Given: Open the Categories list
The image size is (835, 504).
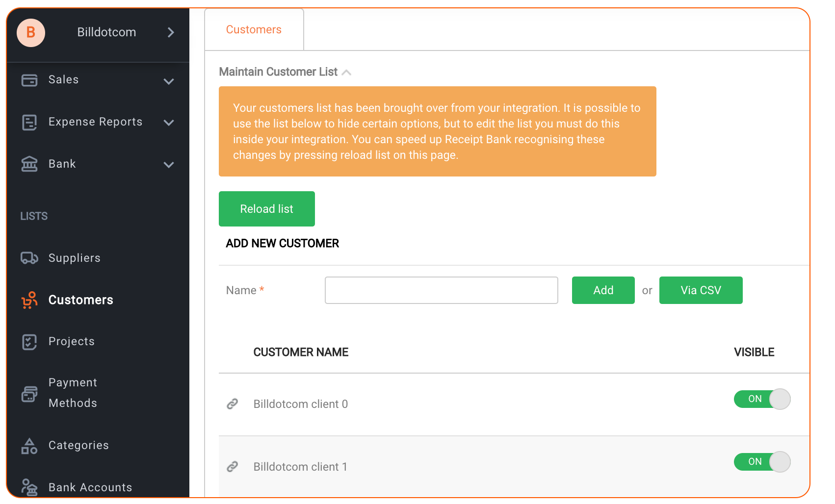Looking at the screenshot, I should point(79,445).
